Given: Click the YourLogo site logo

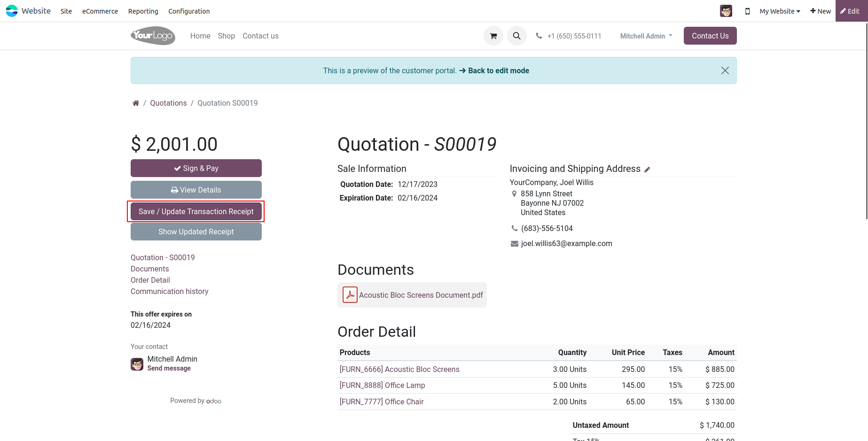Looking at the screenshot, I should click(x=153, y=36).
